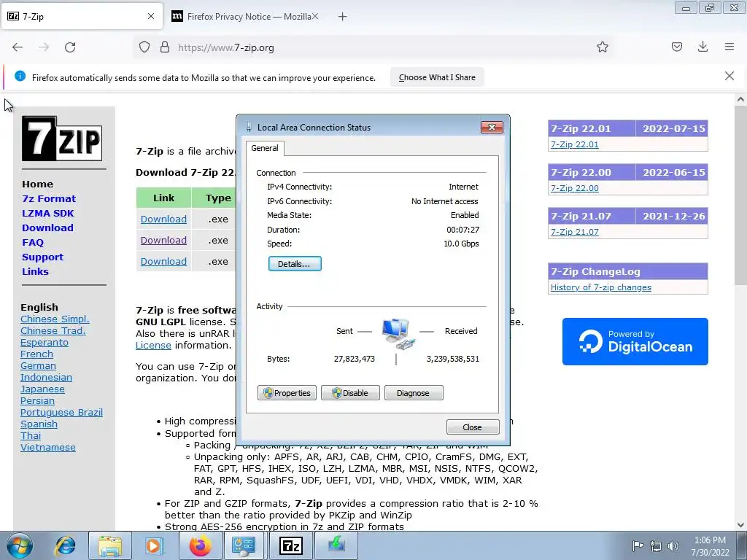Open Windows Media Player from taskbar

(155, 545)
